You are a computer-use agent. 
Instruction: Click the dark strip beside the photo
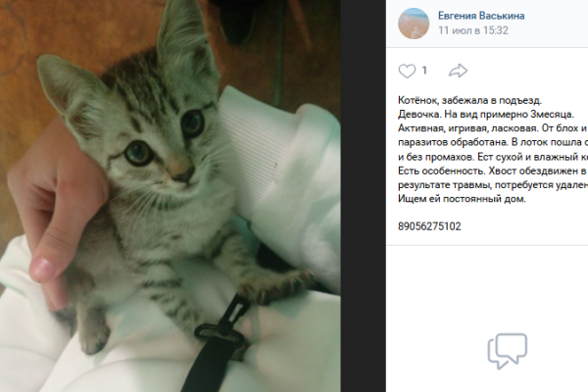pyautogui.click(x=363, y=196)
